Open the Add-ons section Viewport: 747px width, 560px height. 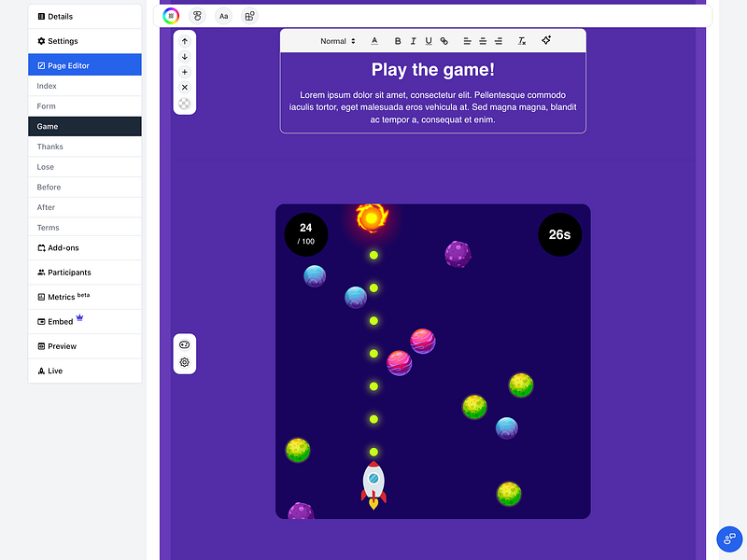[85, 248]
